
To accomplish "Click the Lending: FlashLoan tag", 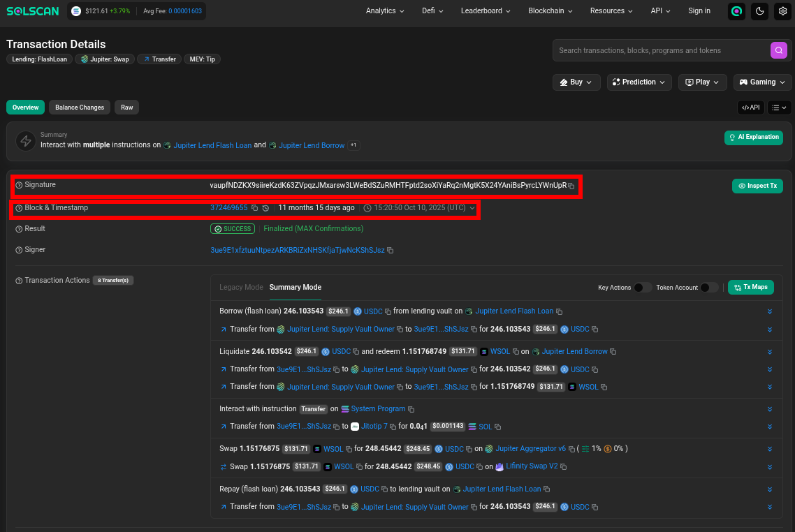I will pos(39,59).
